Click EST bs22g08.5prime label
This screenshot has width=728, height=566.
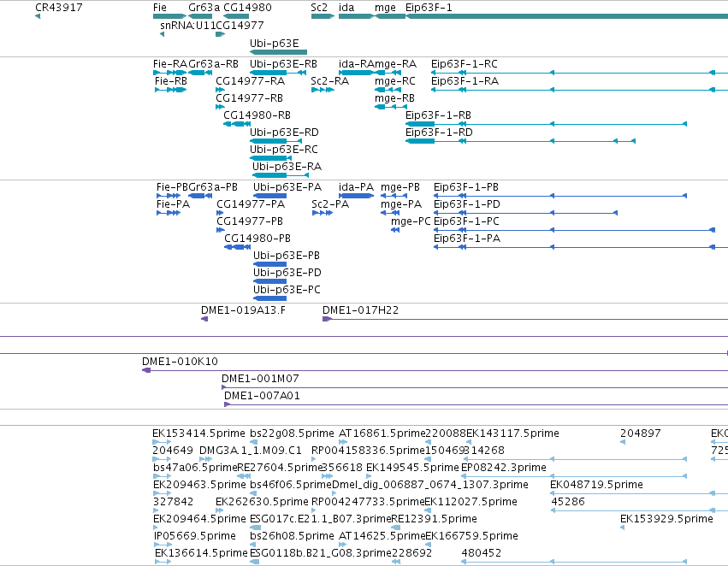point(292,433)
